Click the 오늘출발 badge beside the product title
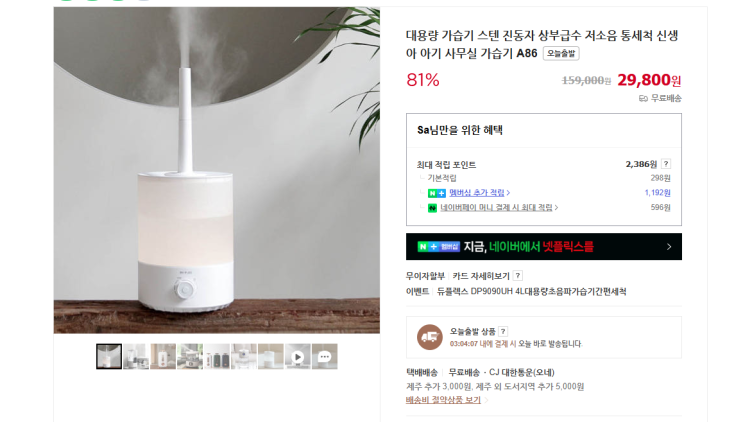The width and height of the screenshot is (743, 422). [561, 54]
